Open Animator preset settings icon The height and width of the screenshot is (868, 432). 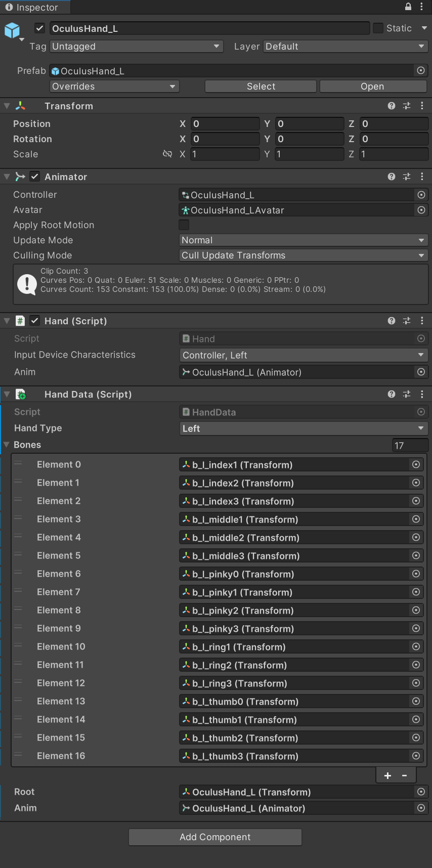407,177
